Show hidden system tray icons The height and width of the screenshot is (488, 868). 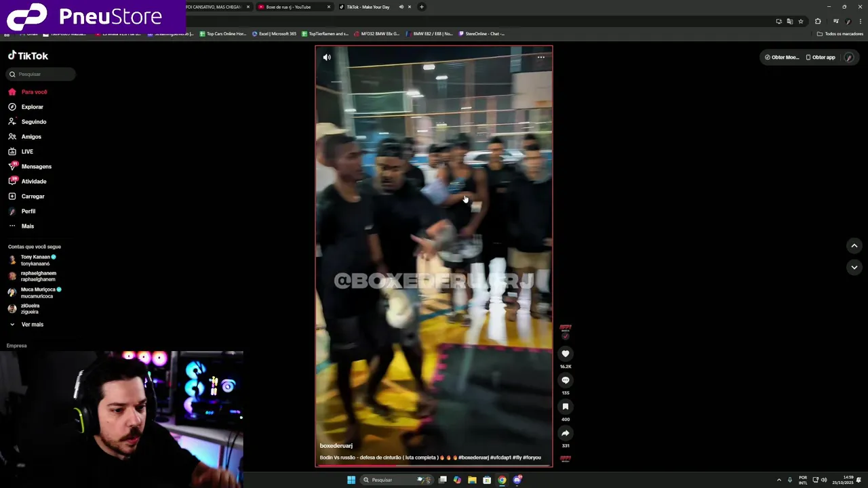778,480
